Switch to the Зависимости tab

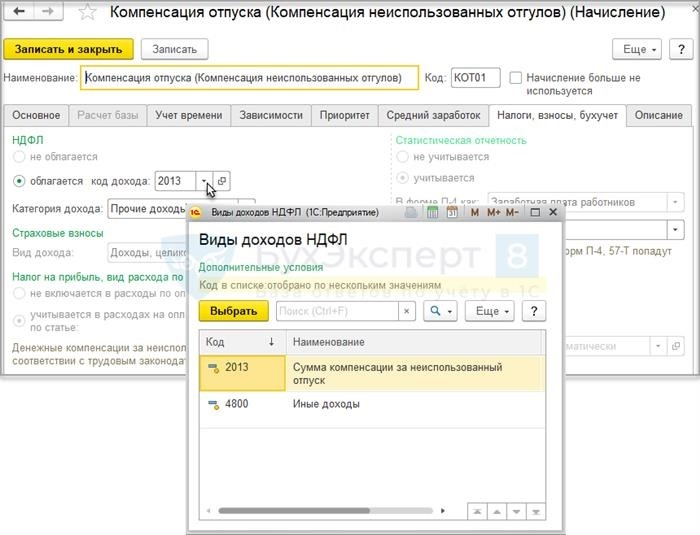point(271,115)
